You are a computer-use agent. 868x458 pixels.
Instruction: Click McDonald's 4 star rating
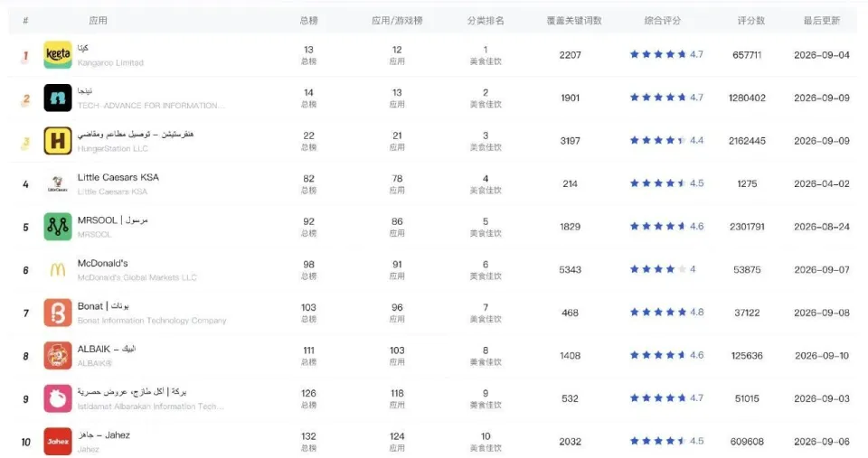pos(663,269)
